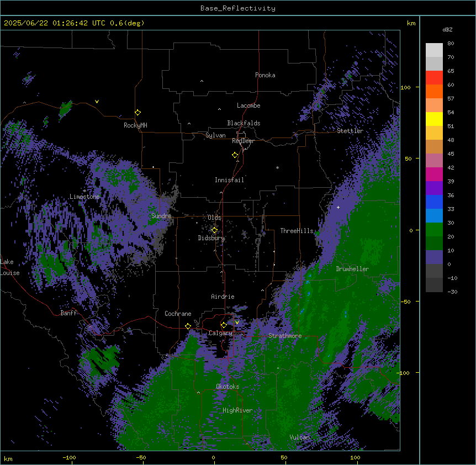Click the Sylvan label
The height and width of the screenshot is (465, 476).
[215, 135]
